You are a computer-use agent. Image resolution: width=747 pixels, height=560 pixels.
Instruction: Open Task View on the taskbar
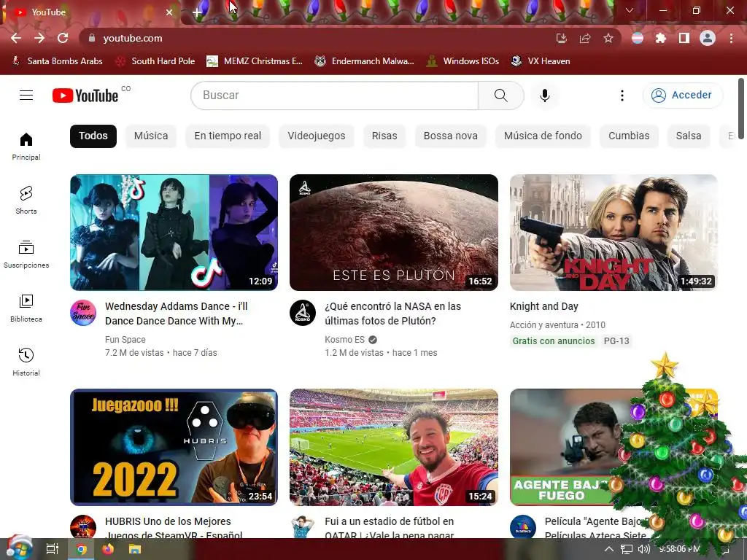tap(52, 549)
